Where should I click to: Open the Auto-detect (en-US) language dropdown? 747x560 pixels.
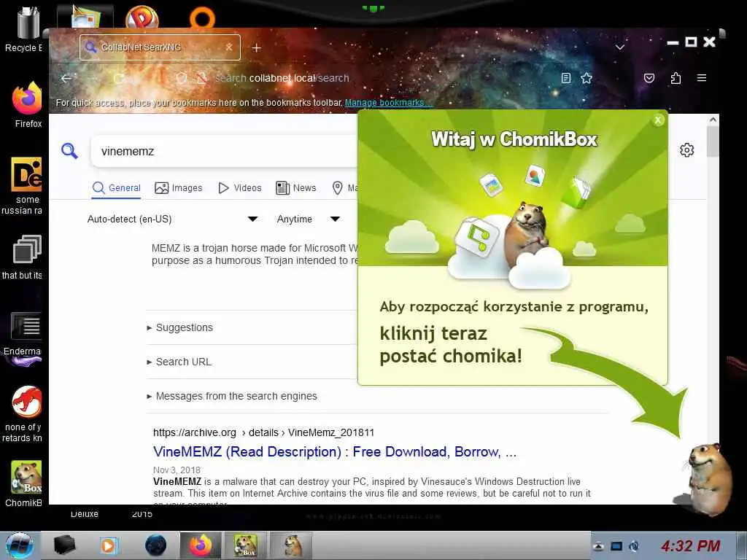pos(172,219)
